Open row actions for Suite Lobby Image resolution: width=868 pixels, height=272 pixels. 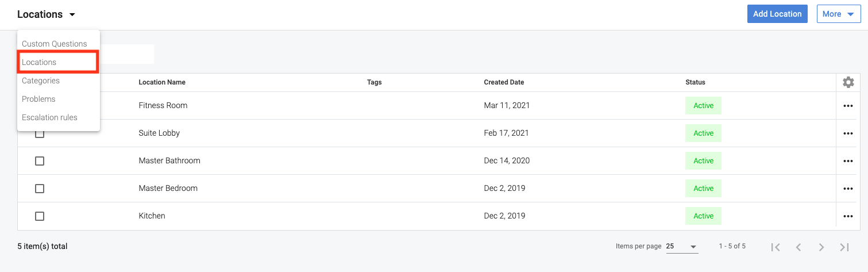point(848,133)
